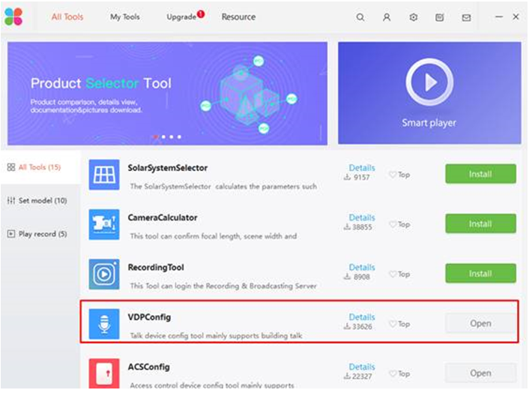Open the settings gear icon
The height and width of the screenshot is (396, 532).
(x=413, y=17)
